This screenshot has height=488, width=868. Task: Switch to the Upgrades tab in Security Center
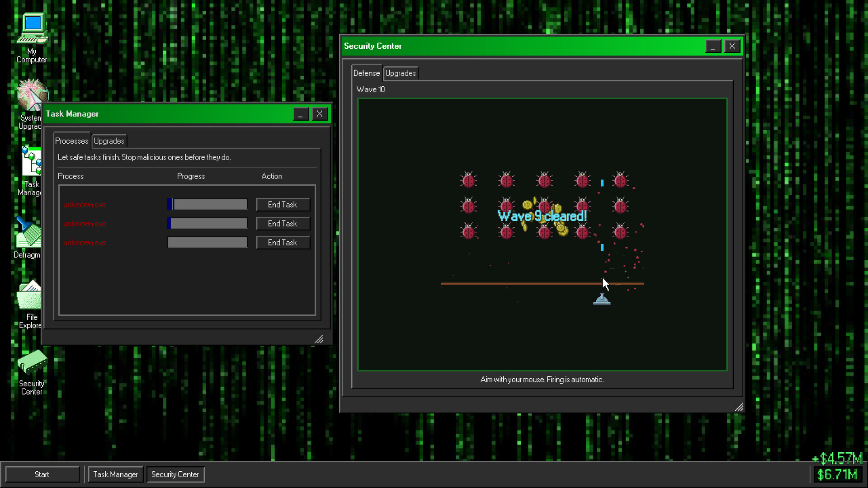click(x=401, y=73)
